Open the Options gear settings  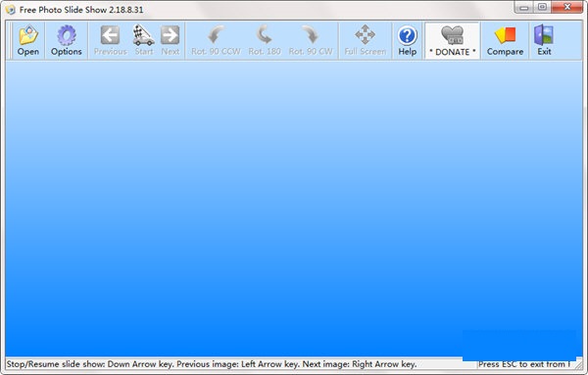tap(67, 40)
